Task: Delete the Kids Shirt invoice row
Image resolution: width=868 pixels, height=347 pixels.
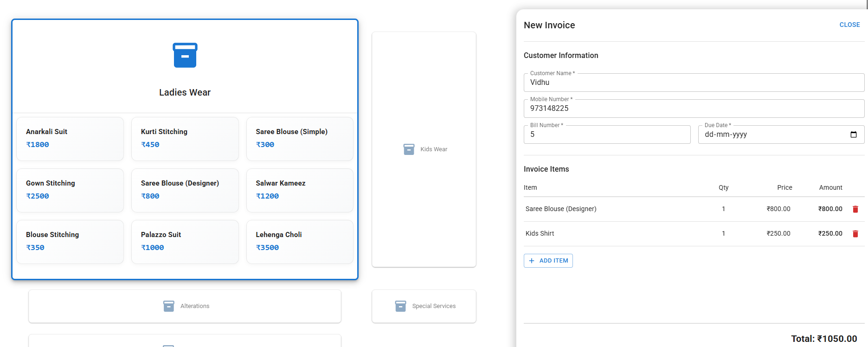Action: [855, 234]
